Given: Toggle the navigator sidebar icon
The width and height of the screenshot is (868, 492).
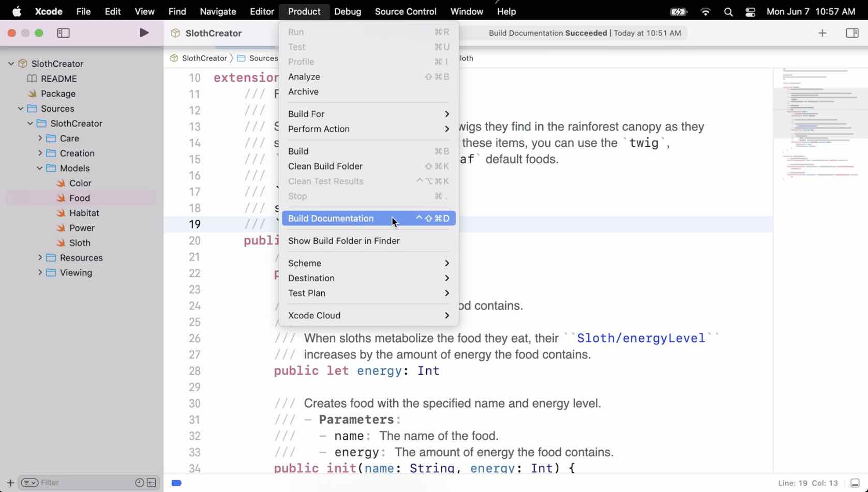Looking at the screenshot, I should tap(63, 33).
